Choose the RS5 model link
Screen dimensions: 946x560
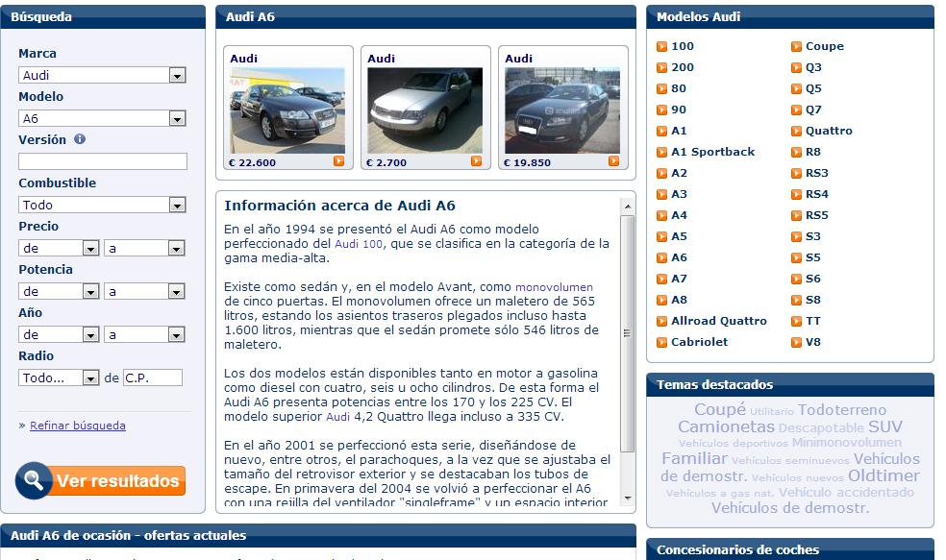pos(816,215)
